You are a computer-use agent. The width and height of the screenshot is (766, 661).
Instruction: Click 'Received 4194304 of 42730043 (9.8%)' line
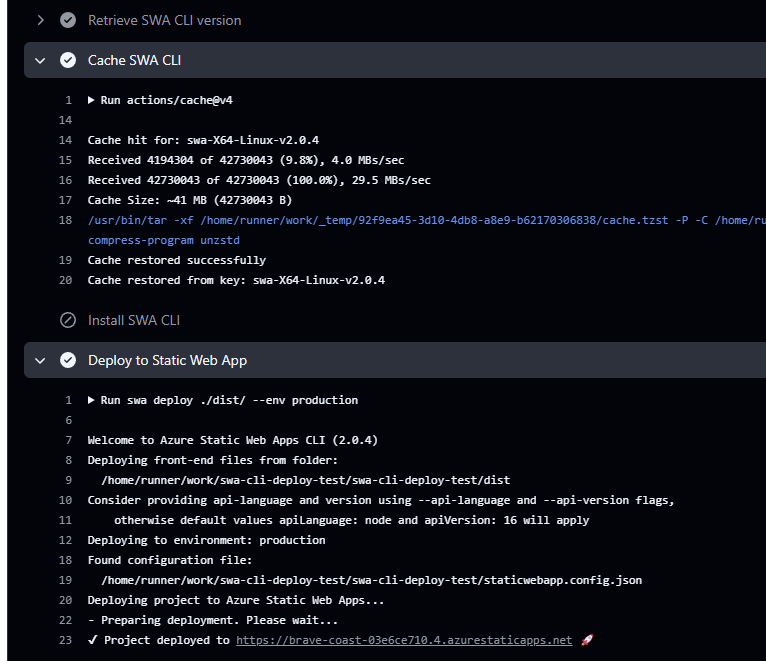click(246, 160)
